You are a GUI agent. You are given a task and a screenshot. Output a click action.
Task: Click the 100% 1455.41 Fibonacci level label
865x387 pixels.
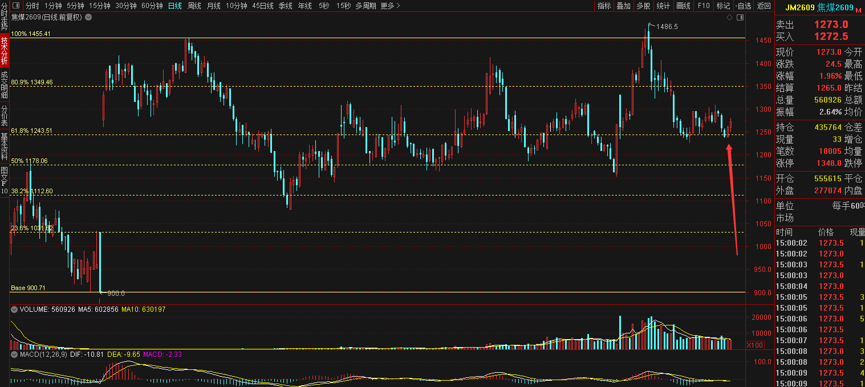(31, 34)
